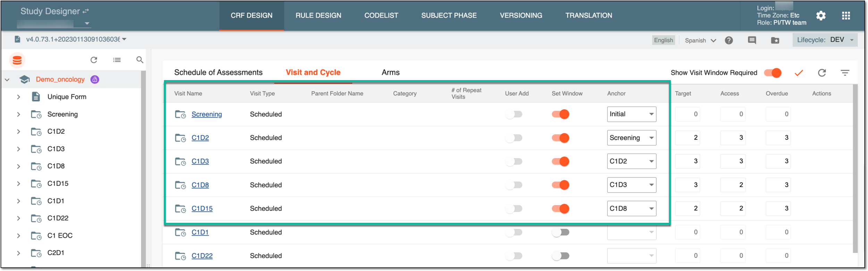Click the Overdue field in C1D15 row
Screen dimensions: 868x271
[778, 209]
